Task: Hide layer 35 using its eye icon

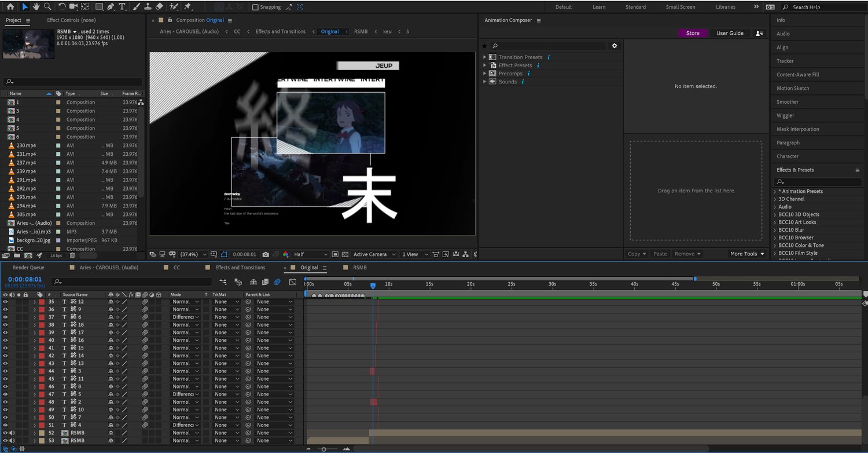Action: (5, 302)
